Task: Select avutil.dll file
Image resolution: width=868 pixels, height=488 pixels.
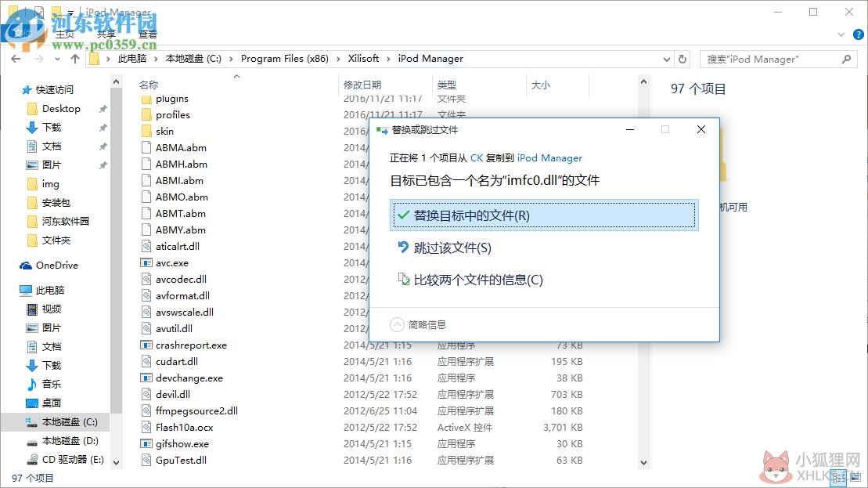Action: tap(174, 328)
